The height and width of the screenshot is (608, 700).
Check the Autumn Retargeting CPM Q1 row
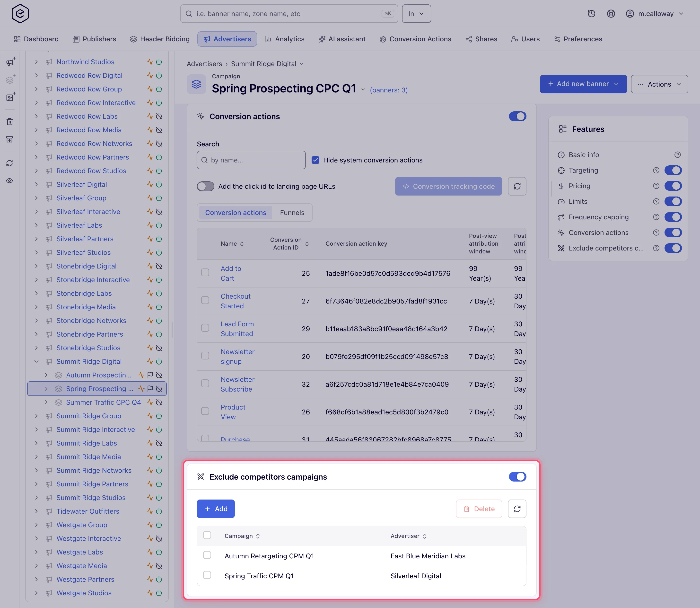click(x=207, y=555)
